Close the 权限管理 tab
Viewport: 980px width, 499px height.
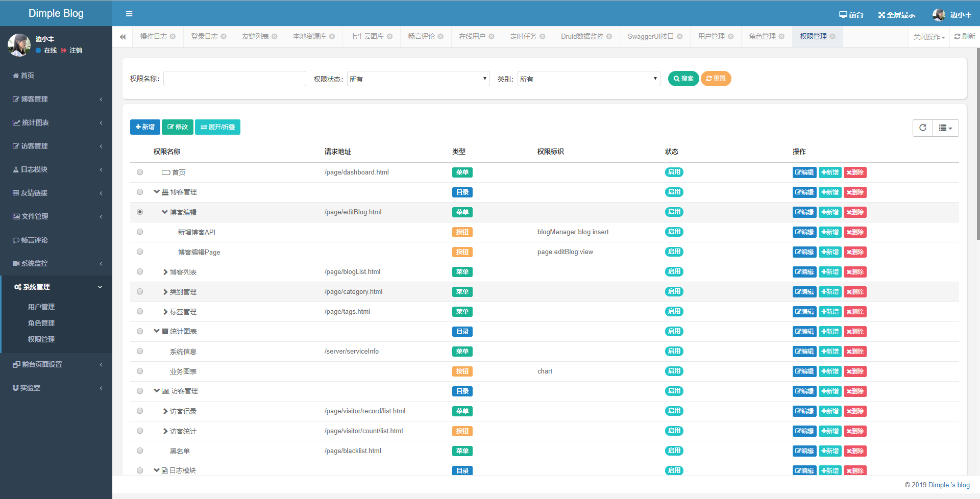(832, 37)
